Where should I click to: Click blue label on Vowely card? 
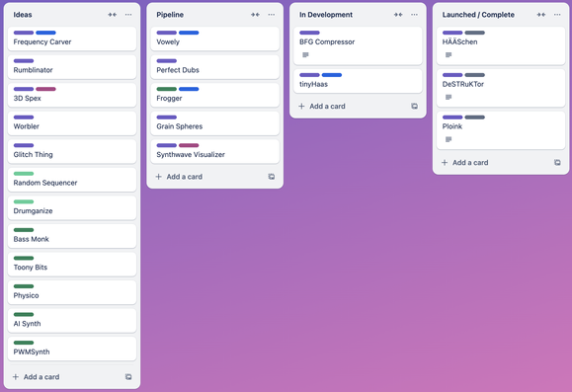[189, 33]
